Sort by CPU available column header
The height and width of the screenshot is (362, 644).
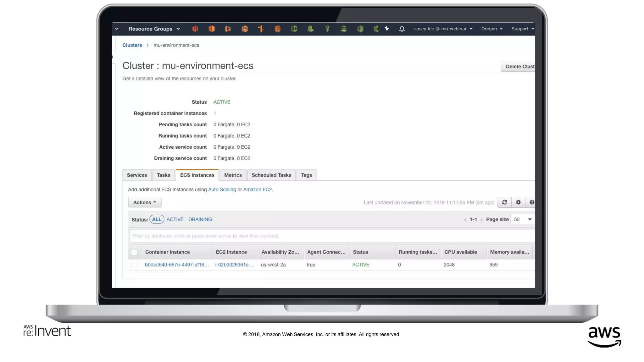pyautogui.click(x=464, y=252)
